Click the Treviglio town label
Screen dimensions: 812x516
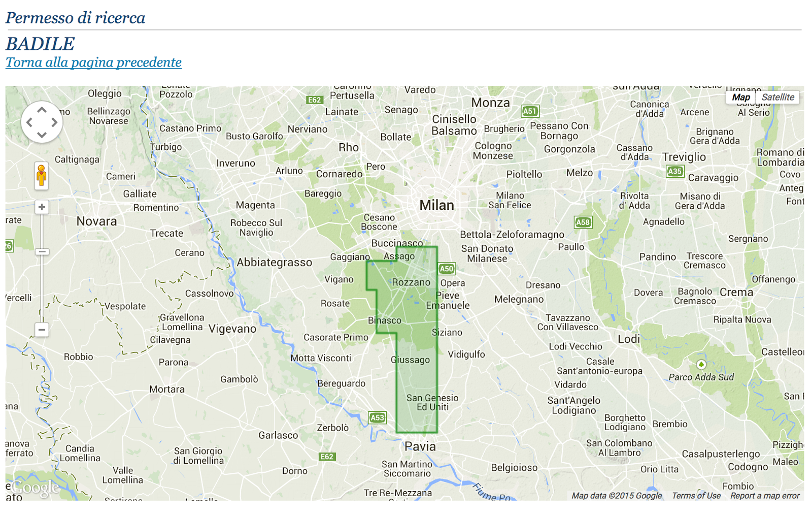(684, 157)
